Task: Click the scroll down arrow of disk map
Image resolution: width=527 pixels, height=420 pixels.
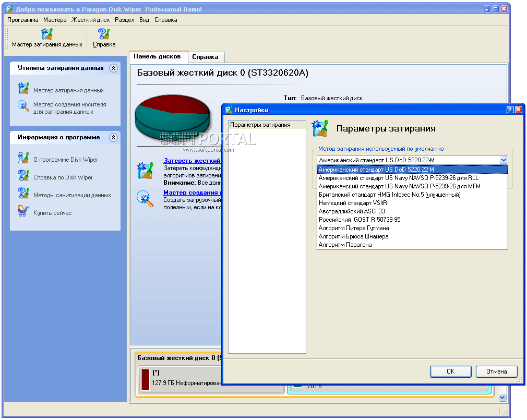Action: 502,398
